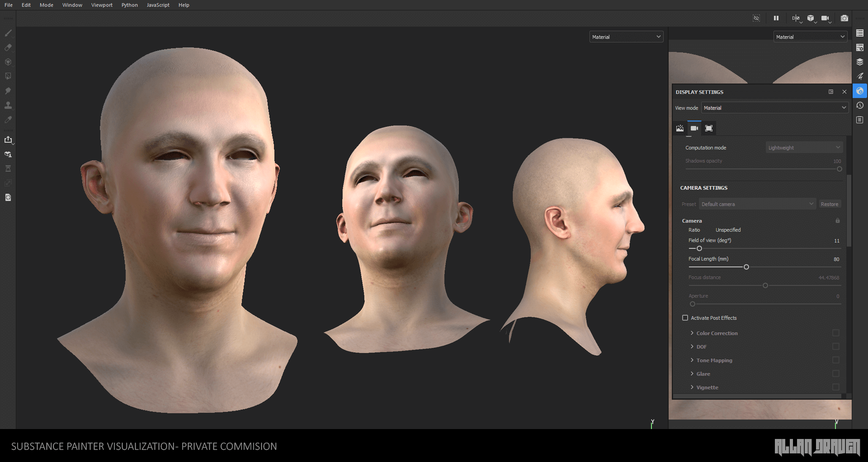Pause the viewport rendering
This screenshot has height=462, width=868.
[x=776, y=18]
